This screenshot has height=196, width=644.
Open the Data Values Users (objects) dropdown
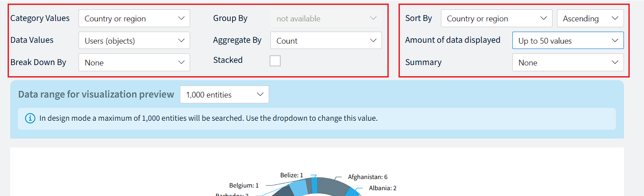click(134, 41)
